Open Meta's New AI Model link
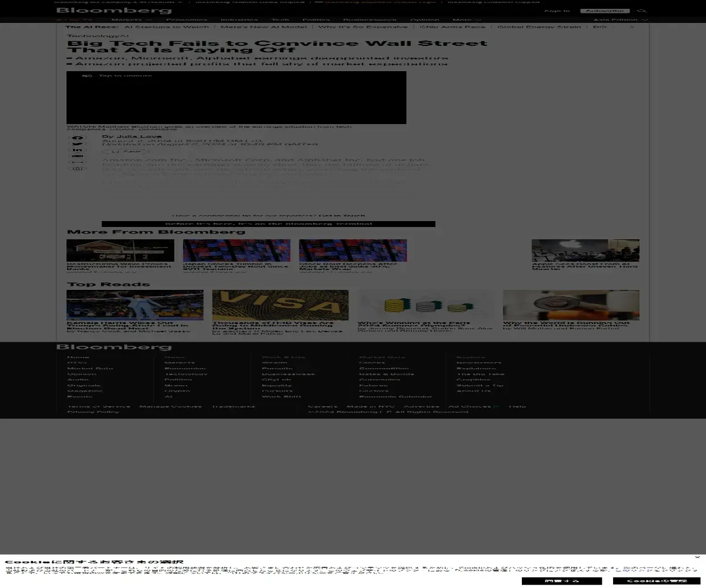 tap(264, 27)
